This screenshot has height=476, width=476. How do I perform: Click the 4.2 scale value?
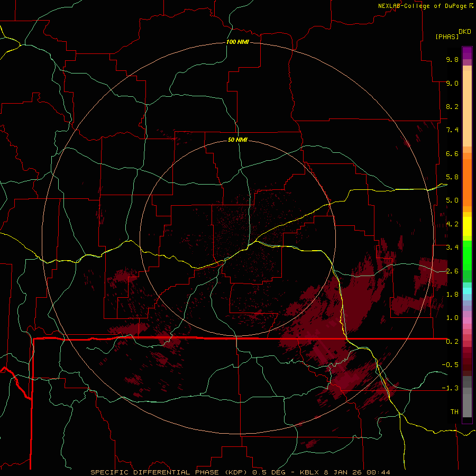[452, 224]
